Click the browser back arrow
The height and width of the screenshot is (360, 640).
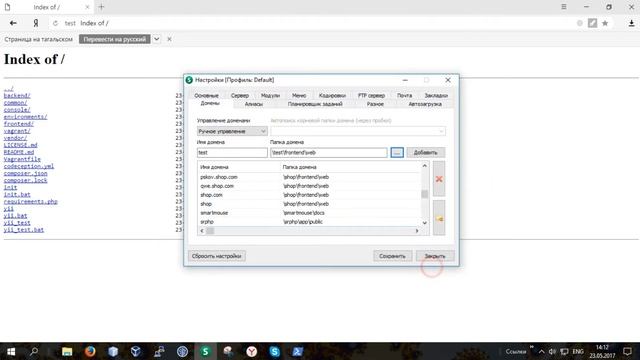[x=13, y=23]
